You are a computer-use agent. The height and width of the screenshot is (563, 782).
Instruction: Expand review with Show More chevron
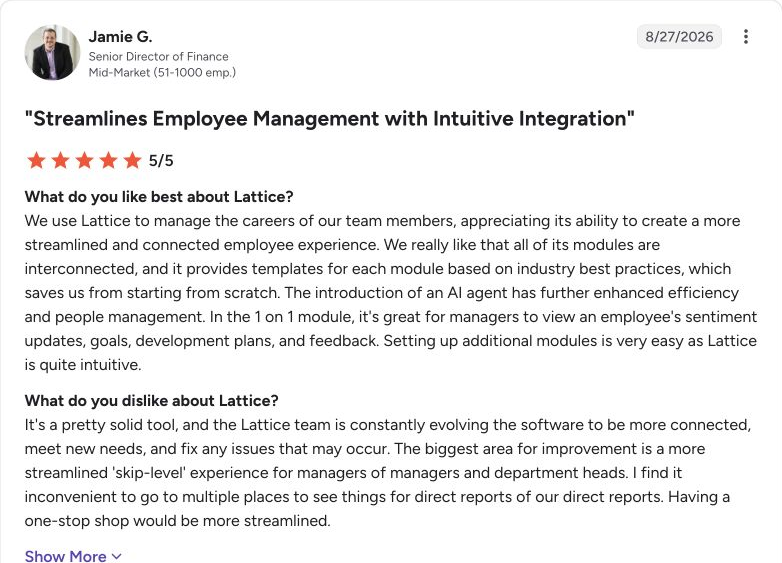click(117, 556)
